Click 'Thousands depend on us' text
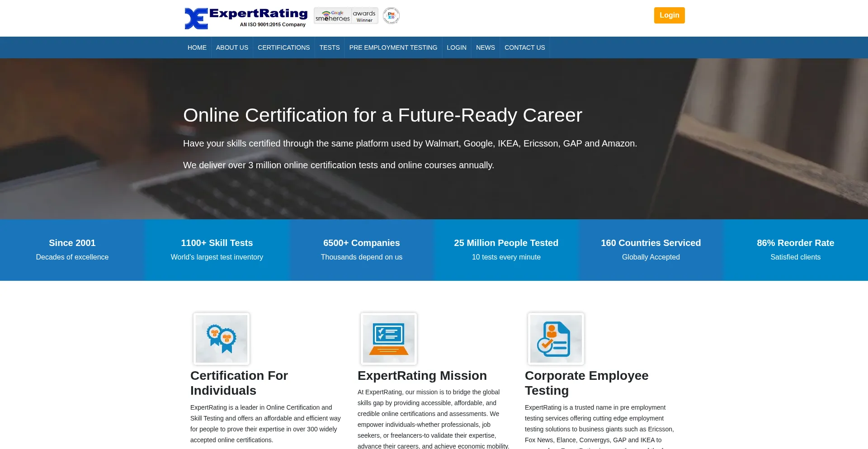 [x=362, y=257]
